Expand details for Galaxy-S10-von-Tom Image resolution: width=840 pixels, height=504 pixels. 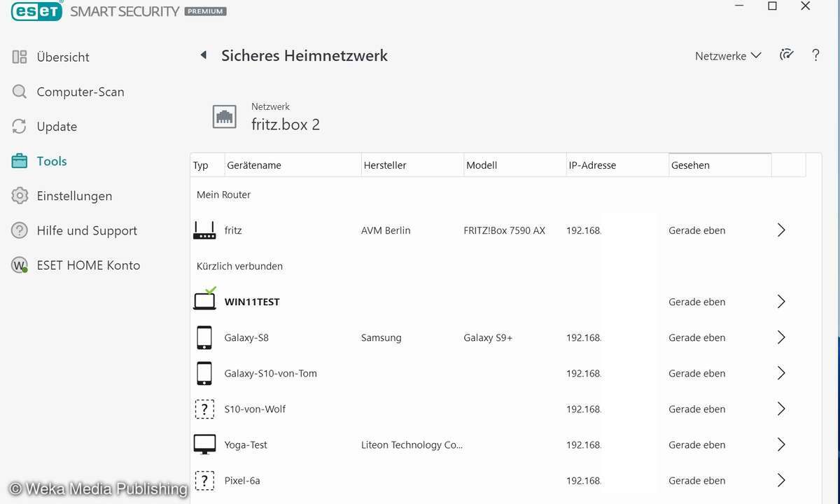781,373
